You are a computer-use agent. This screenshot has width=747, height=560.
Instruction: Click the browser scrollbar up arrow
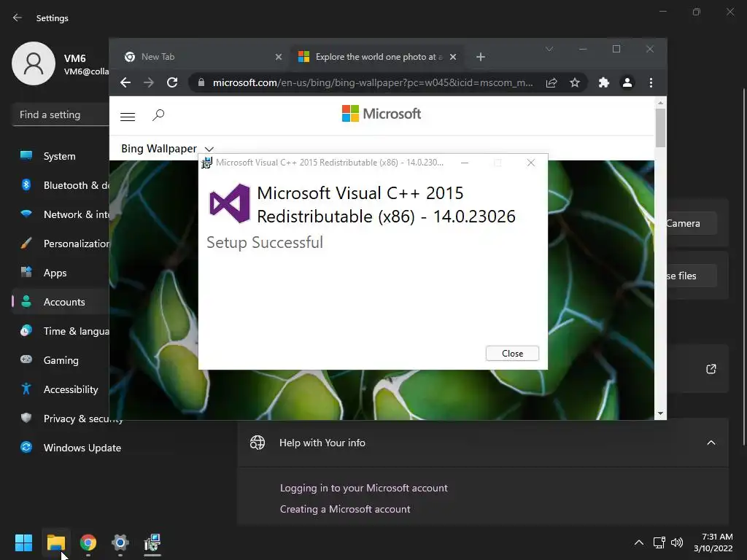click(x=660, y=102)
